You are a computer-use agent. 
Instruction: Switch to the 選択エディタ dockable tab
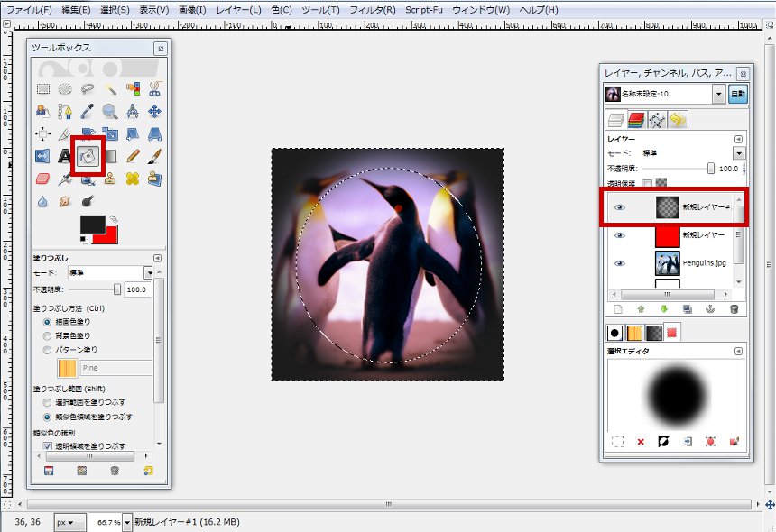click(670, 331)
